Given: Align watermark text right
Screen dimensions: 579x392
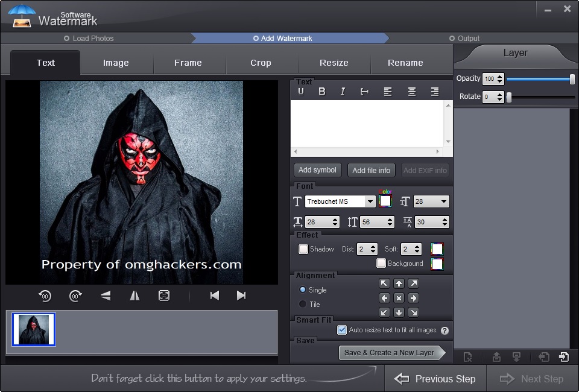Looking at the screenshot, I should tap(435, 92).
